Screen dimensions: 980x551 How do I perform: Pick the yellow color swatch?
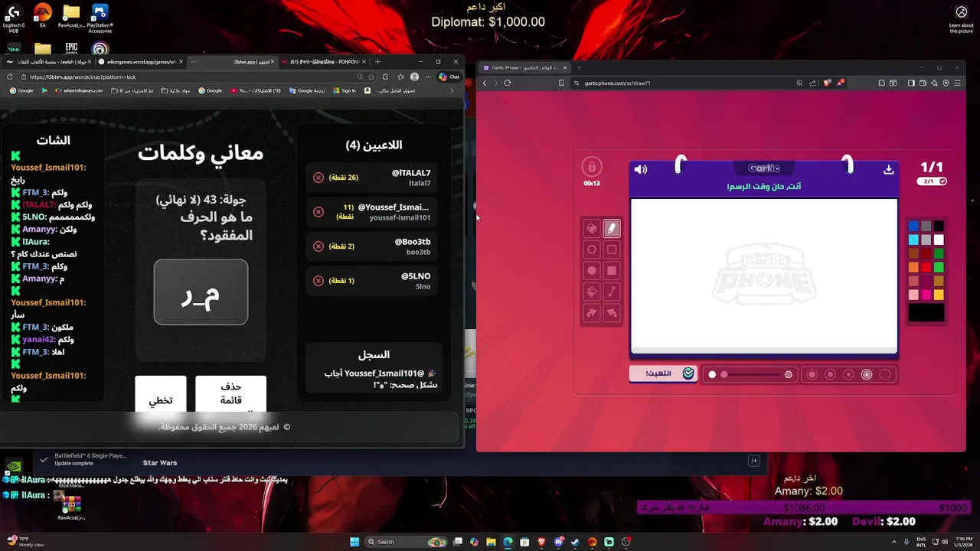click(x=939, y=295)
